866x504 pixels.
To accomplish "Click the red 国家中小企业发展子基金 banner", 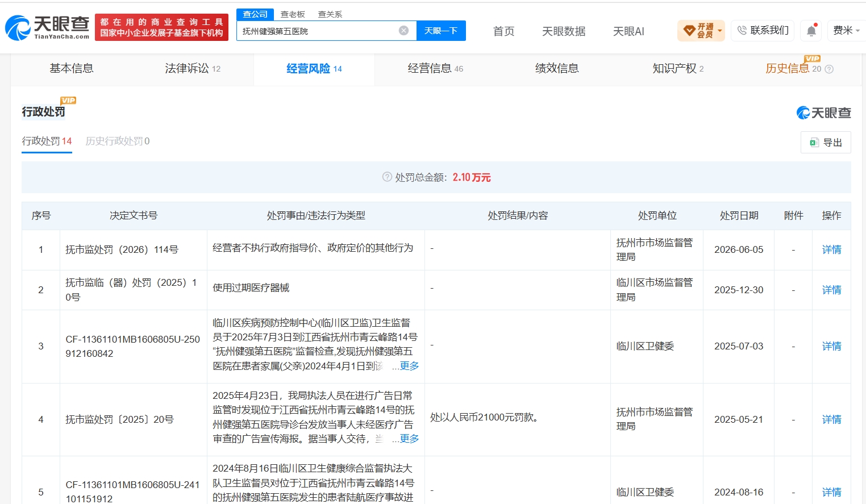I will (161, 27).
